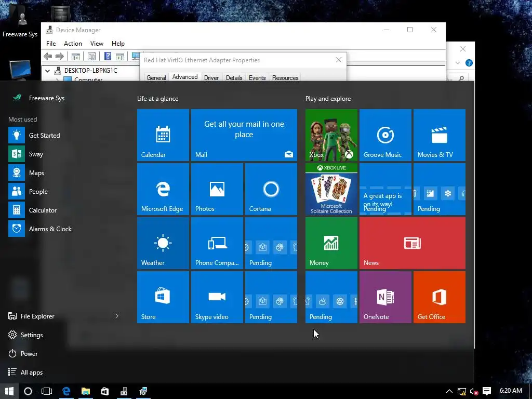Open the Store tile

(x=163, y=297)
